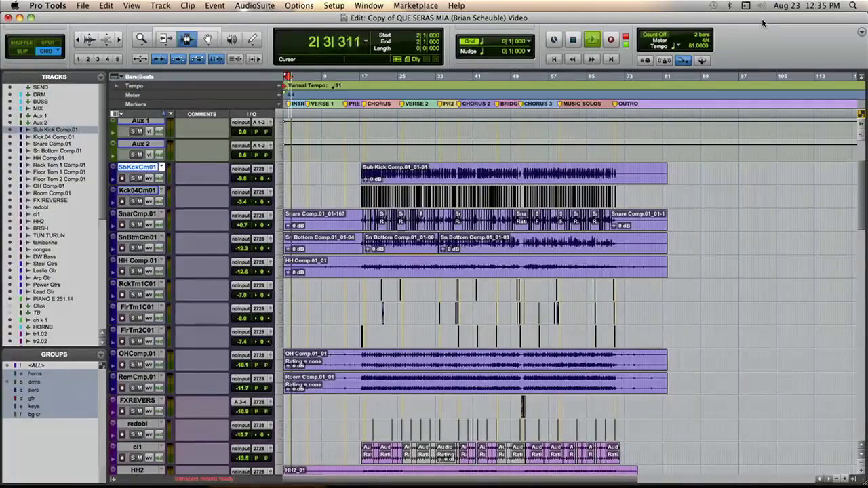The width and height of the screenshot is (868, 488).
Task: Open the Clip menu
Action: point(188,5)
